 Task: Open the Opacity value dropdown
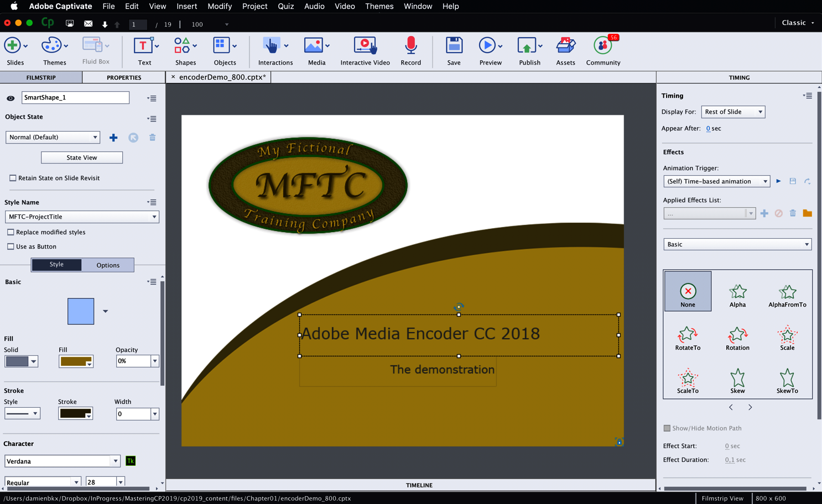point(154,361)
